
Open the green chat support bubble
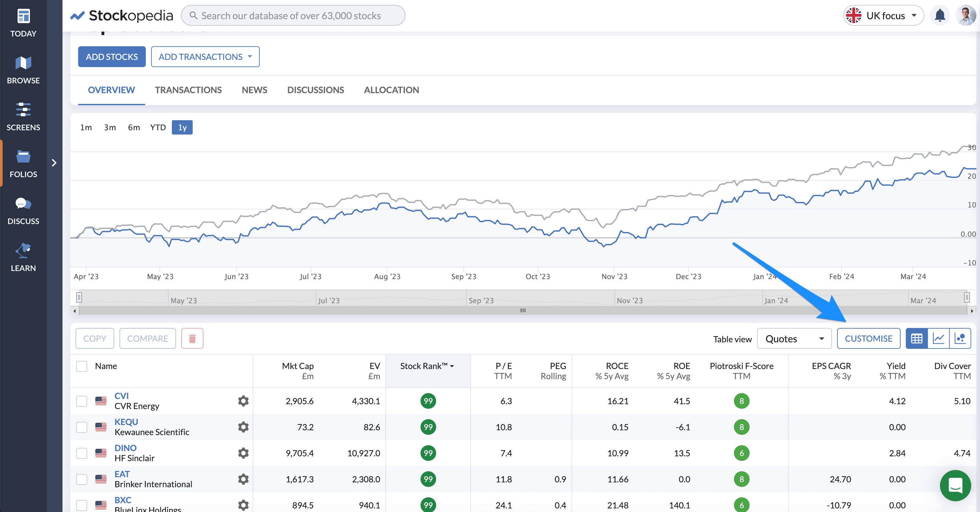pos(955,485)
